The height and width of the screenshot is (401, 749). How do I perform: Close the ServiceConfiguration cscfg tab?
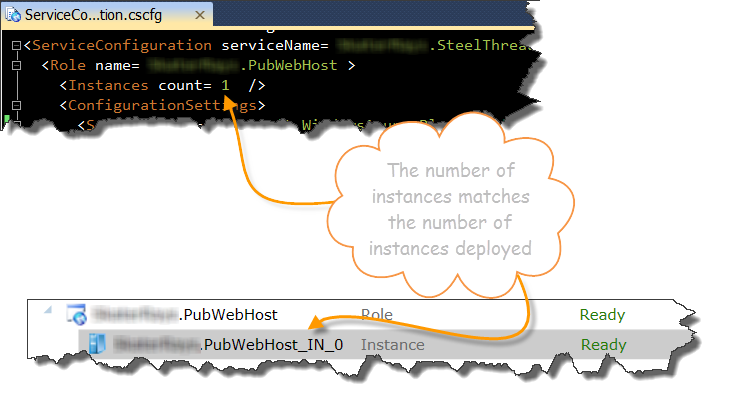(197, 15)
